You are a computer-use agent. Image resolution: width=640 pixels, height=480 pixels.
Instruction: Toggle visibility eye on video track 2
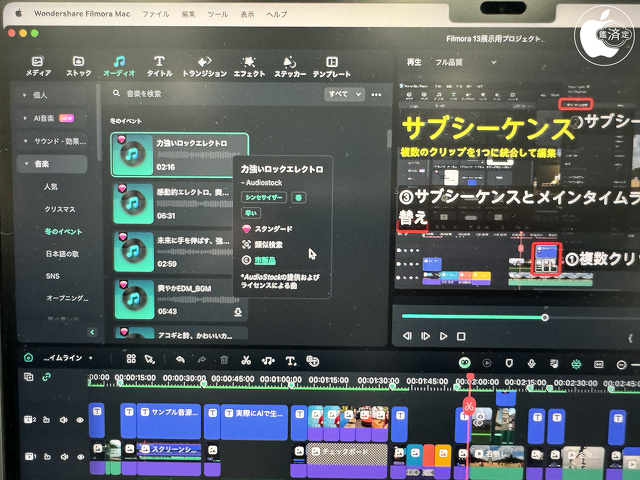point(80,420)
